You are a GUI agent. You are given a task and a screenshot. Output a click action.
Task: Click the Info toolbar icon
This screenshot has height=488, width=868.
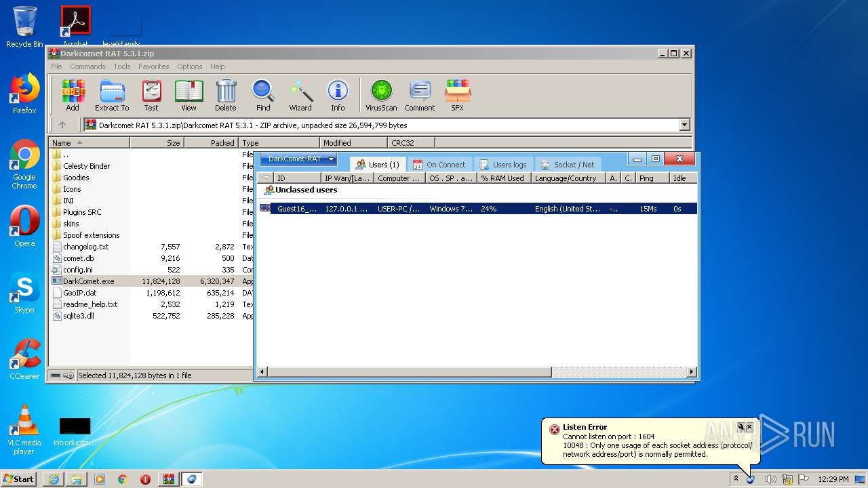pyautogui.click(x=338, y=96)
